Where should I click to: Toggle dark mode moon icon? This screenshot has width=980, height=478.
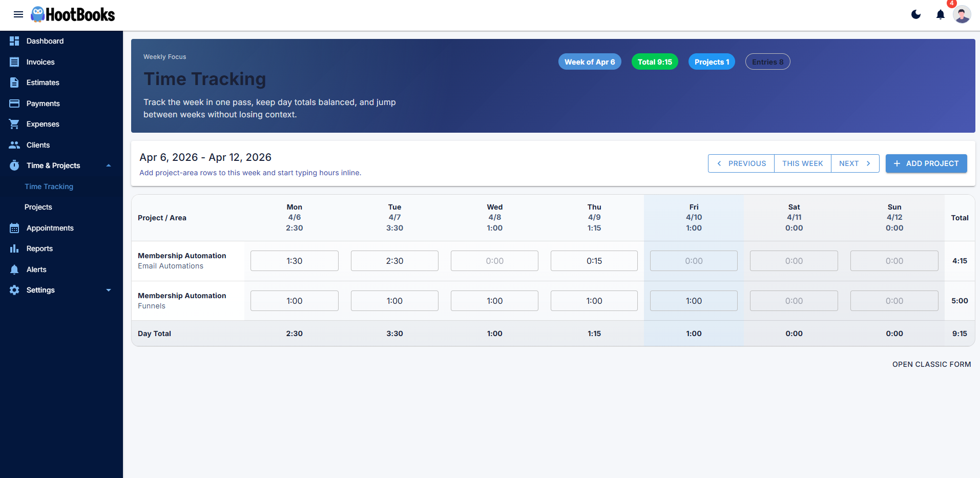(x=916, y=14)
